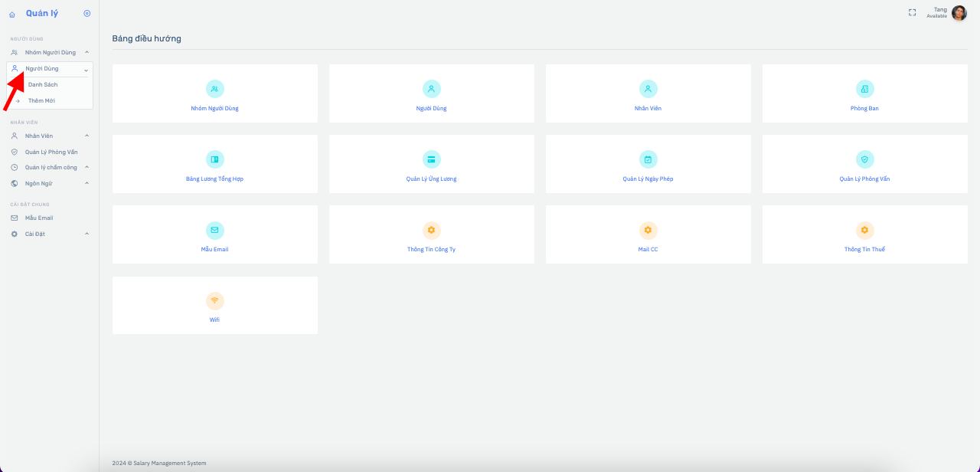The width and height of the screenshot is (980, 472).
Task: Open the Phòng Ban dashboard card icon
Action: click(864, 89)
